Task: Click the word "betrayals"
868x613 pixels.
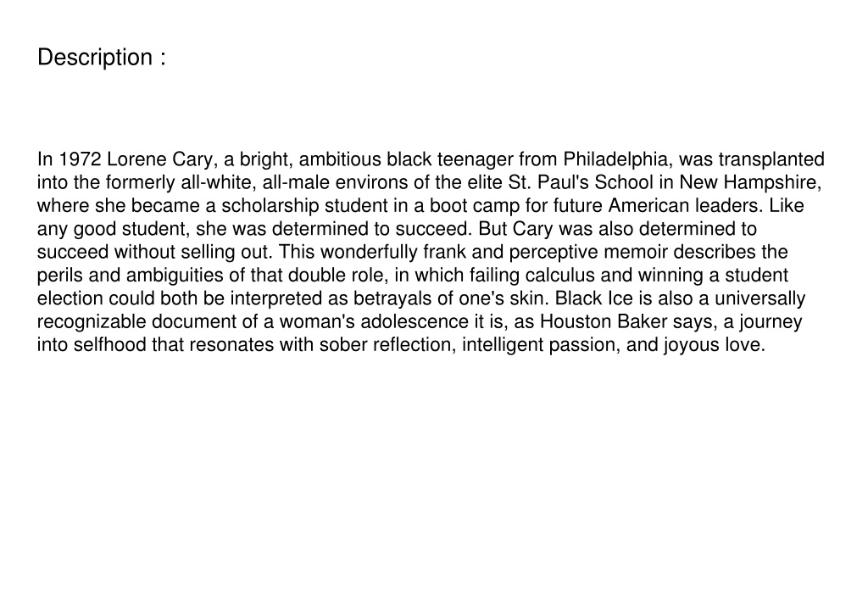Action: tap(392, 299)
